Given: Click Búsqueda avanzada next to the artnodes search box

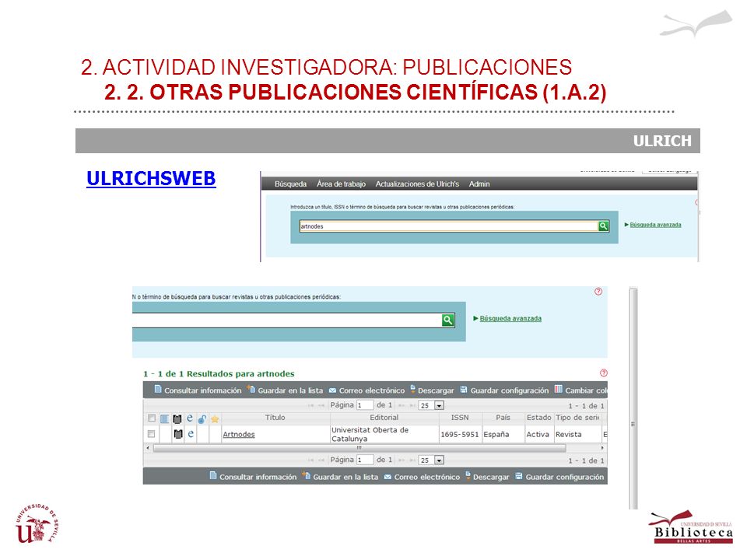Looking at the screenshot, I should coord(655,225).
